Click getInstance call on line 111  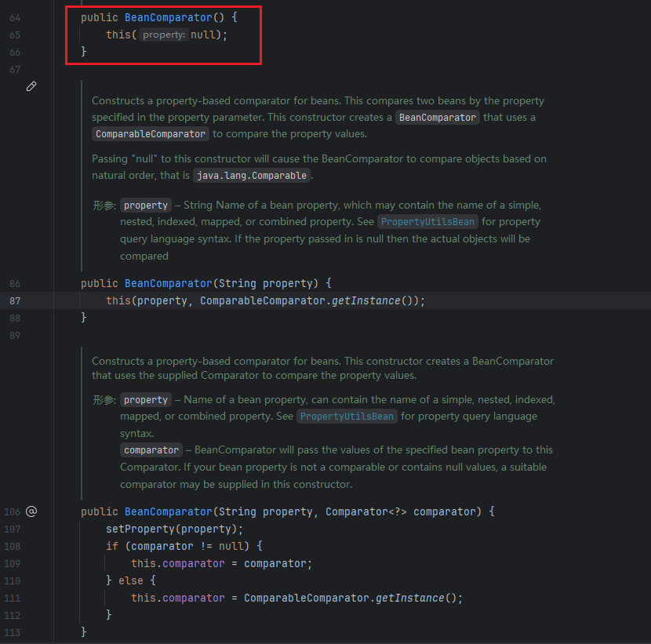coord(413,598)
